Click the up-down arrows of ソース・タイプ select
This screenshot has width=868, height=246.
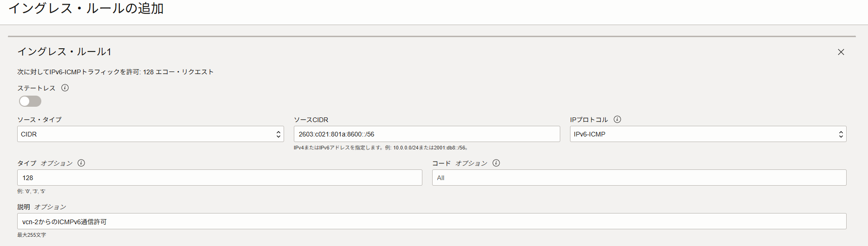click(279, 134)
